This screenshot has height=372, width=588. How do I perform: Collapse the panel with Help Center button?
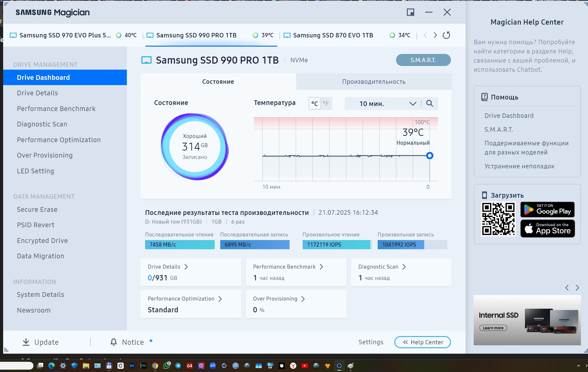[x=423, y=342]
